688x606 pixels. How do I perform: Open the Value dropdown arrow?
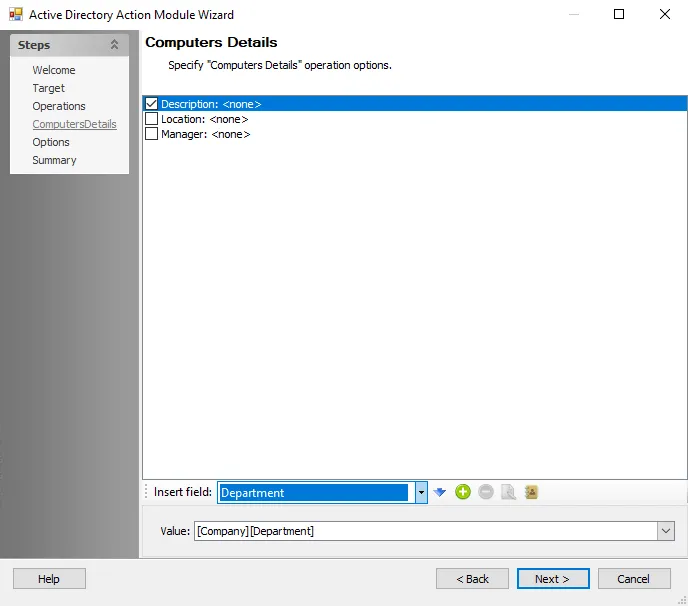(666, 531)
